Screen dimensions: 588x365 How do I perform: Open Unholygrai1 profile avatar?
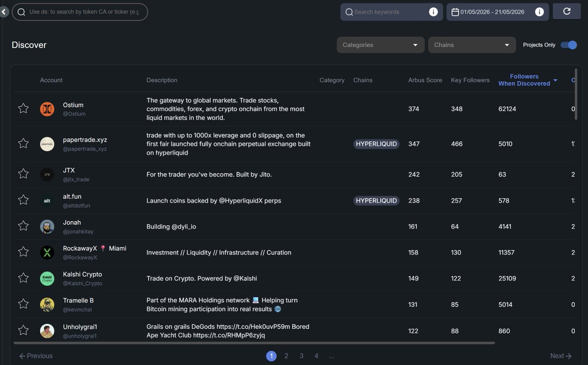point(47,331)
